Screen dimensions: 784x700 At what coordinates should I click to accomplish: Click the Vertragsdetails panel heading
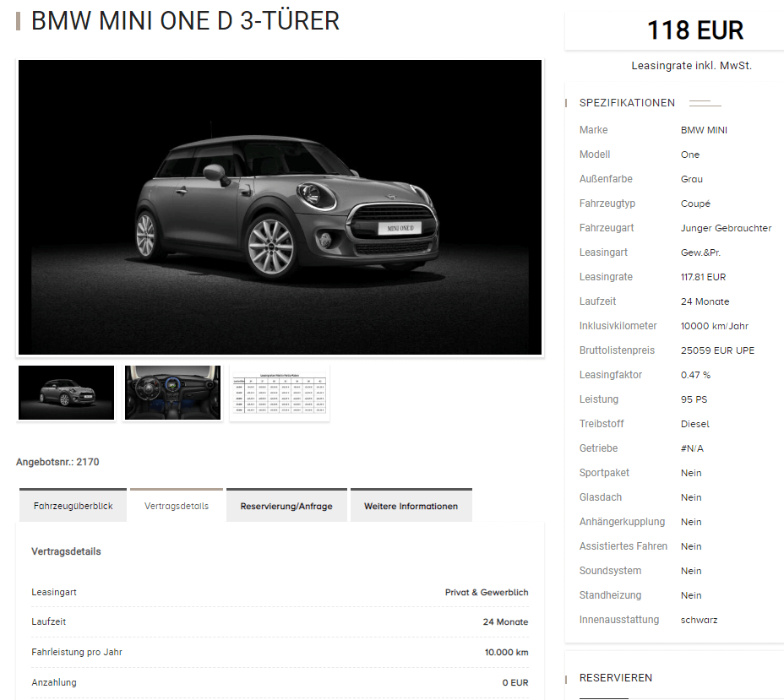point(66,551)
